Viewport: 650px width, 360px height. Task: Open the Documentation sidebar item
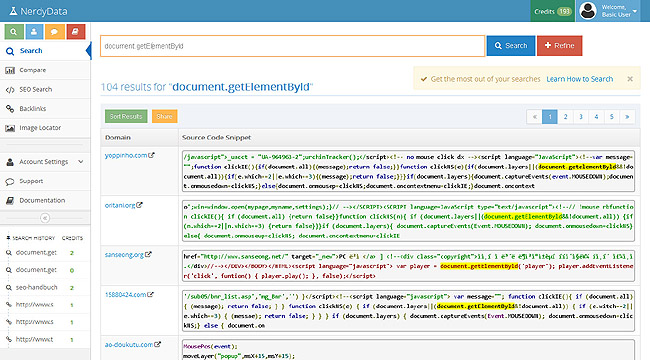point(45,200)
